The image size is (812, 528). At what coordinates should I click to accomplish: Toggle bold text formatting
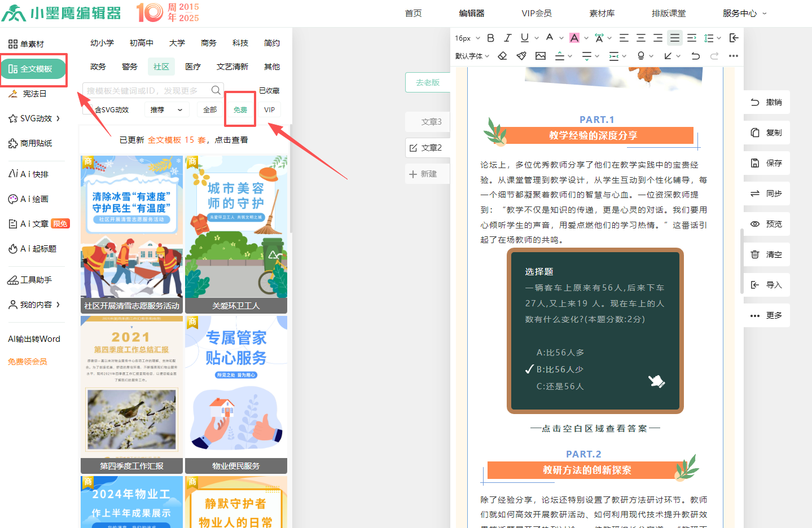490,38
